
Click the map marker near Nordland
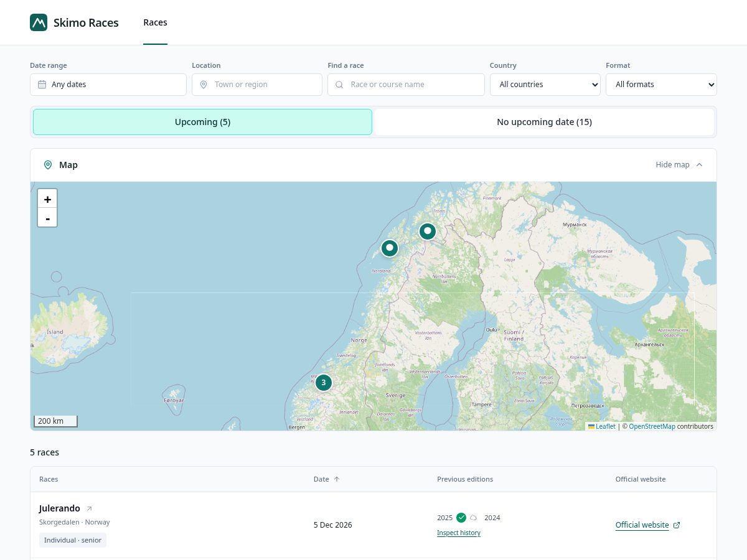(390, 248)
